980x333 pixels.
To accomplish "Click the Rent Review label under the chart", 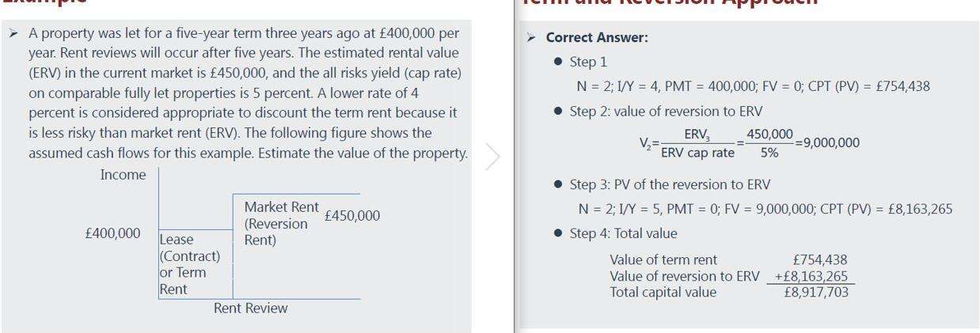I will tap(250, 308).
